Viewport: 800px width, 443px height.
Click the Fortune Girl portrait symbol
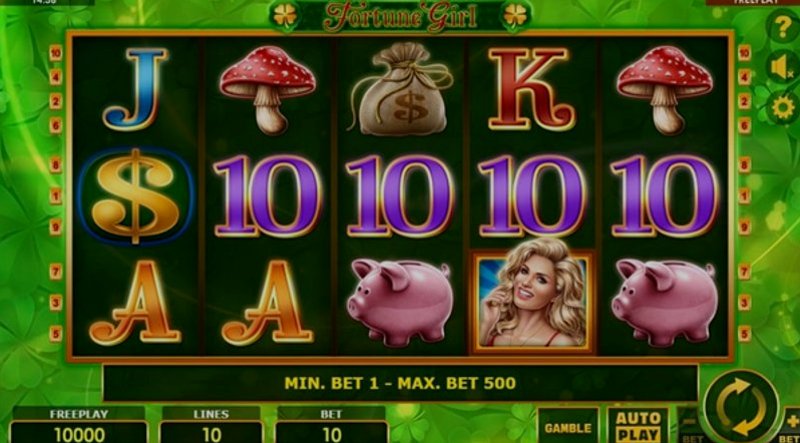532,301
